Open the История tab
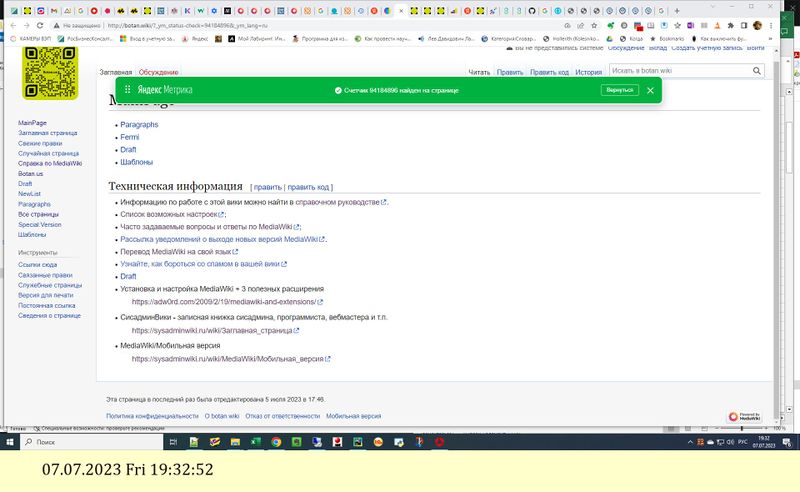The height and width of the screenshot is (492, 800). (588, 72)
